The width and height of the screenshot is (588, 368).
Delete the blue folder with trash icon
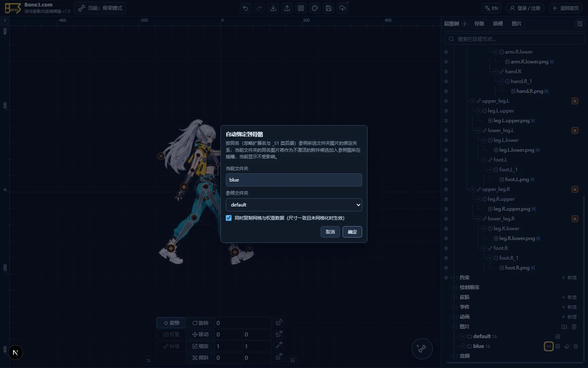(x=576, y=346)
